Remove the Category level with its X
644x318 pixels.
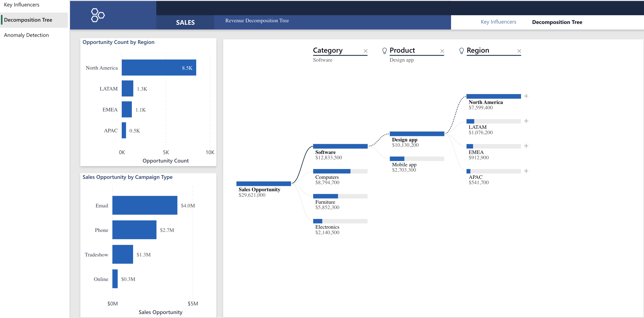(x=365, y=51)
